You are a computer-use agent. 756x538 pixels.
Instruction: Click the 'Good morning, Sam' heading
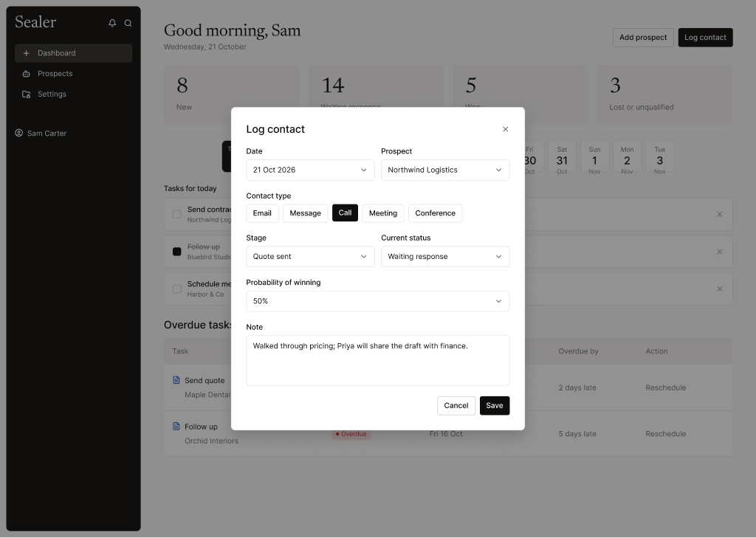[233, 30]
